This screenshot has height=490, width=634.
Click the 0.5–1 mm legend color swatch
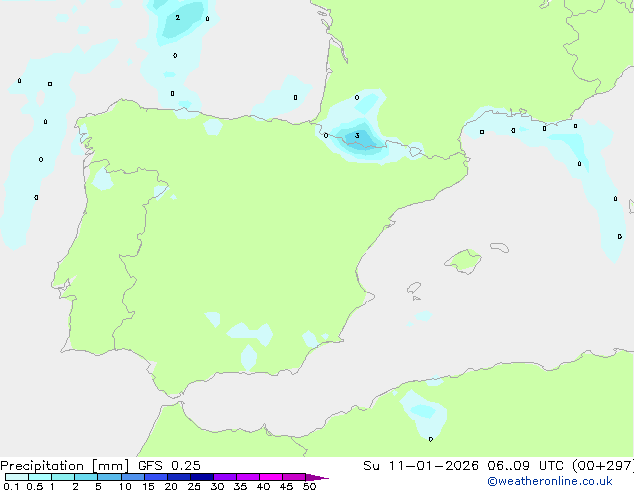[x=40, y=477]
